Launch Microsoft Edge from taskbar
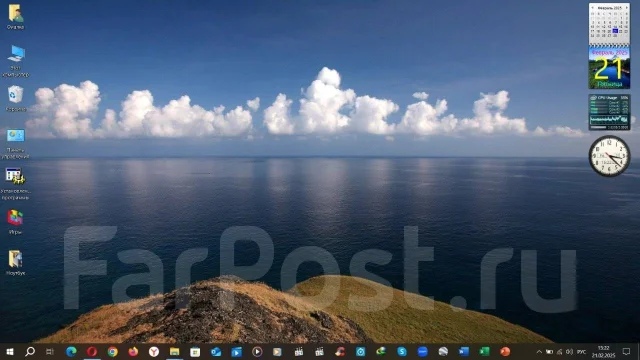 pos(71,351)
